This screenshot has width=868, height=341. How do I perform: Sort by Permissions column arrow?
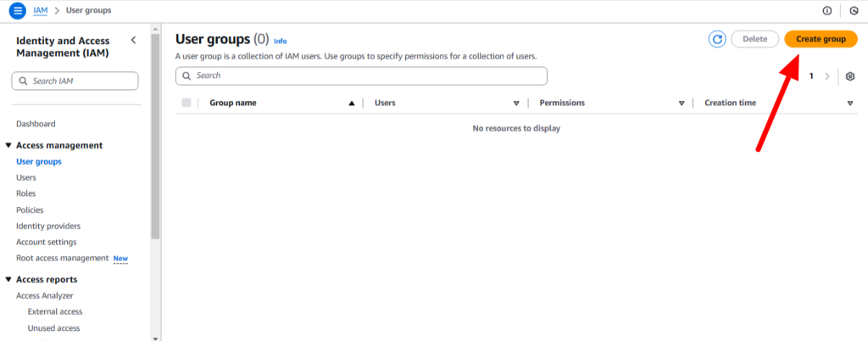click(682, 103)
